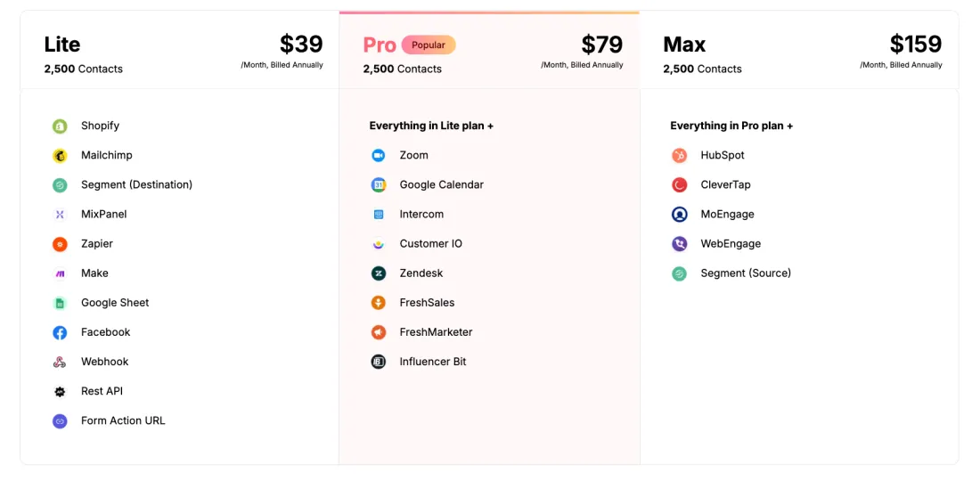This screenshot has height=481, width=980.
Task: Click the Mailchimp logo icon
Action: coord(60,156)
